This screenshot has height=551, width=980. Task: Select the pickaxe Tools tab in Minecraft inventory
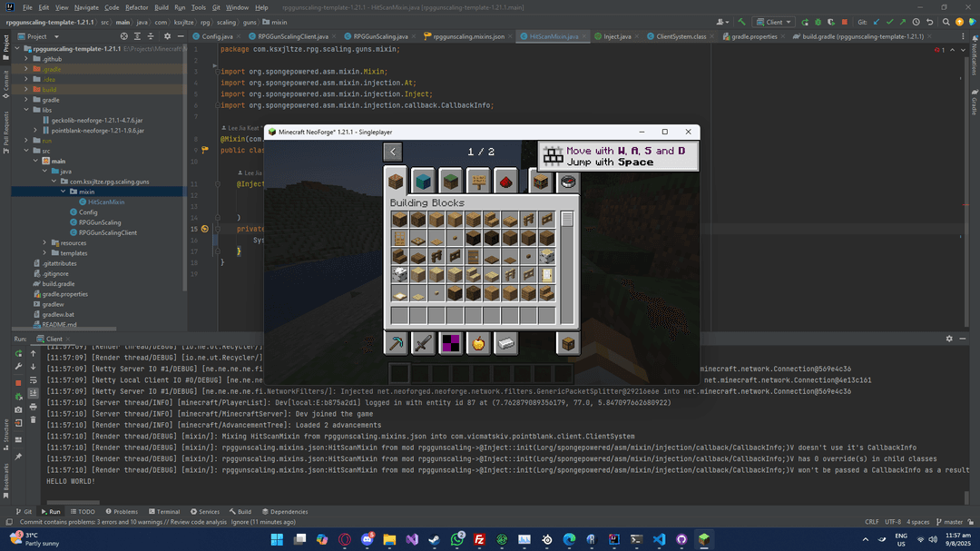tap(396, 343)
